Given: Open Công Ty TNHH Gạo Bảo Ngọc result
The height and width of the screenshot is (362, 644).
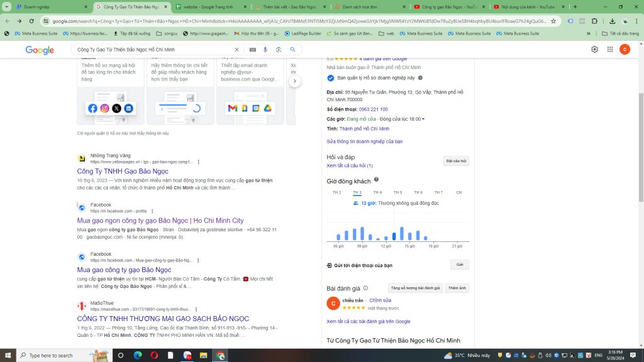Looking at the screenshot, I should pyautogui.click(x=123, y=172).
